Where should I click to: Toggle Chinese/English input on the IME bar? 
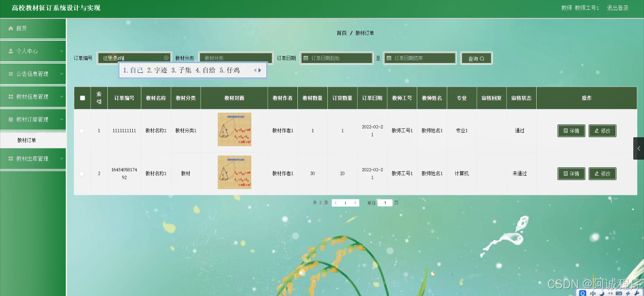pos(593,293)
